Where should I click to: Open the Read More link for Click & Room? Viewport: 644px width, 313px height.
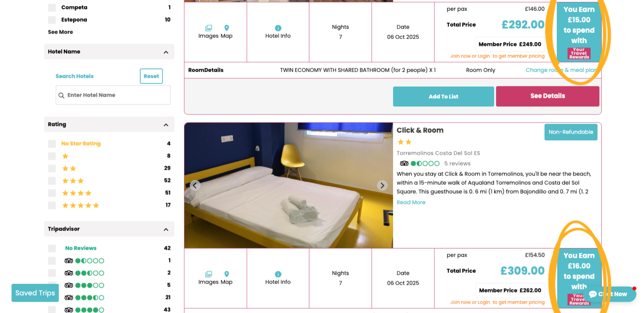tap(411, 202)
